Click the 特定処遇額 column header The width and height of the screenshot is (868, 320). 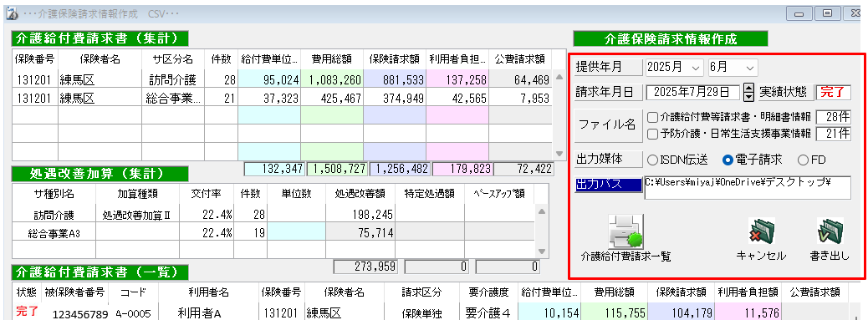click(430, 194)
